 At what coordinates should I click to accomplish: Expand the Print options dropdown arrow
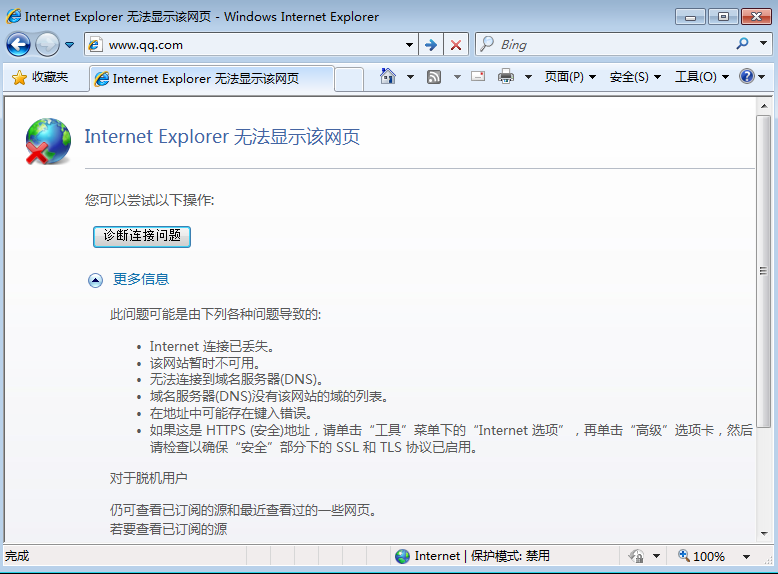(528, 77)
